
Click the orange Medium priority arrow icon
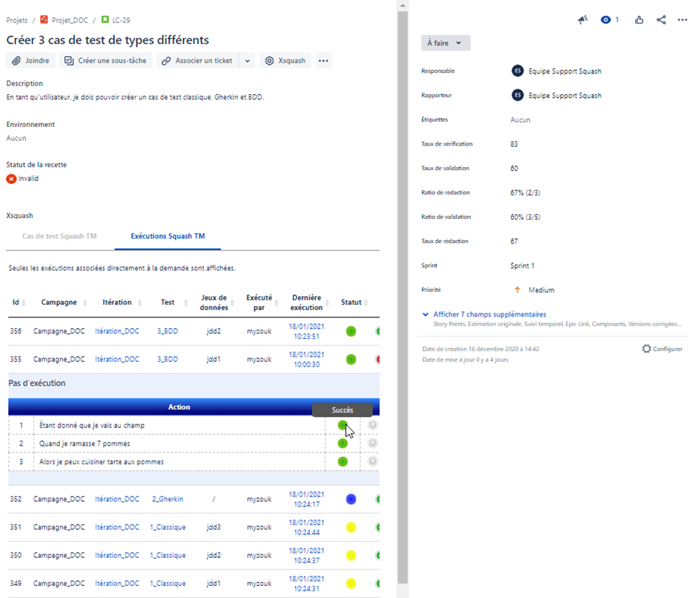[517, 290]
